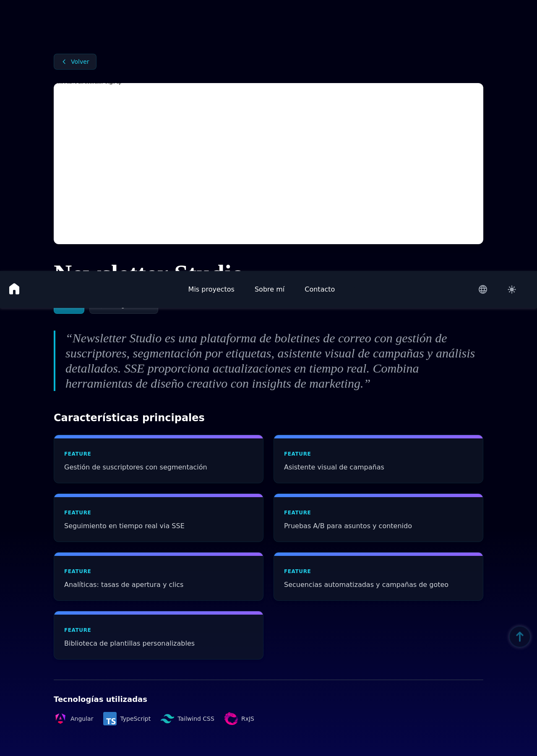Click the white project preview image
The image size is (537, 756).
(268, 164)
